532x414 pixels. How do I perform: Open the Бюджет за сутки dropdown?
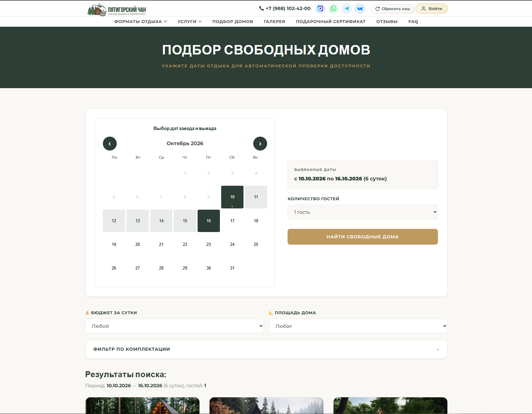tap(175, 326)
